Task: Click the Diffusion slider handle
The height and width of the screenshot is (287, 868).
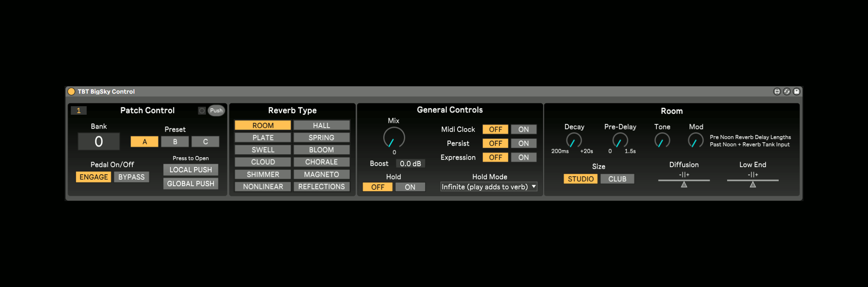Action: [x=684, y=184]
